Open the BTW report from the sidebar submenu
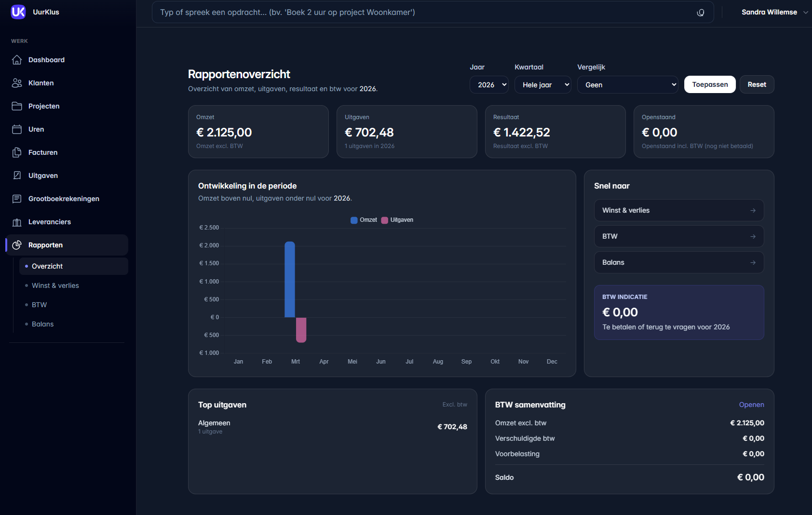812x515 pixels. point(39,304)
